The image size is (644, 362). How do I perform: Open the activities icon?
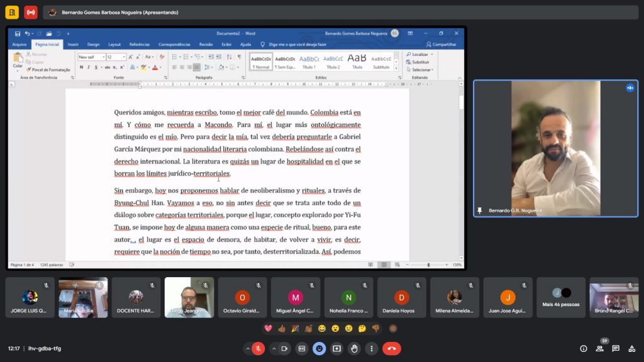point(631,348)
